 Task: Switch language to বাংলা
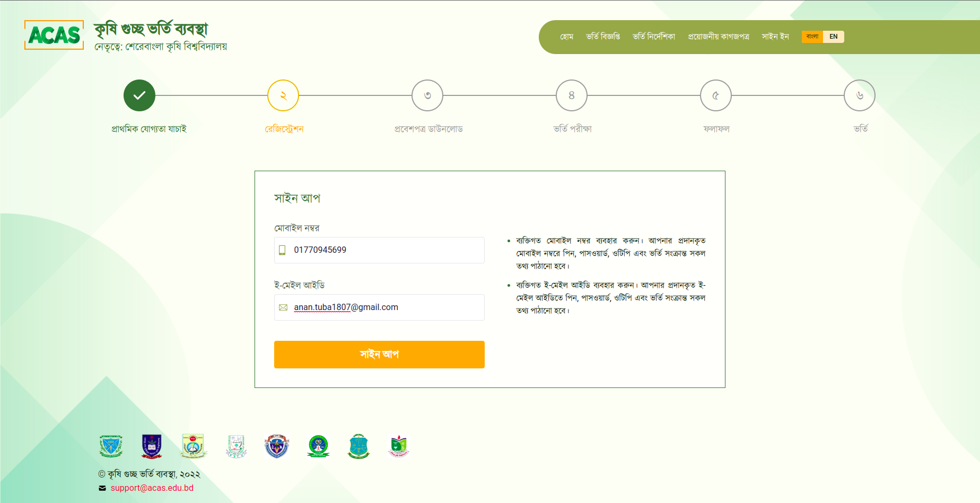812,37
